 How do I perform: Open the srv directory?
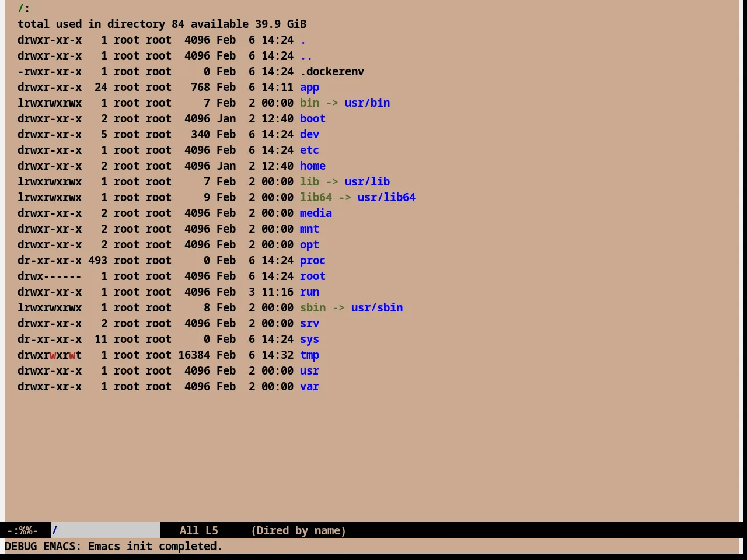[309, 324]
